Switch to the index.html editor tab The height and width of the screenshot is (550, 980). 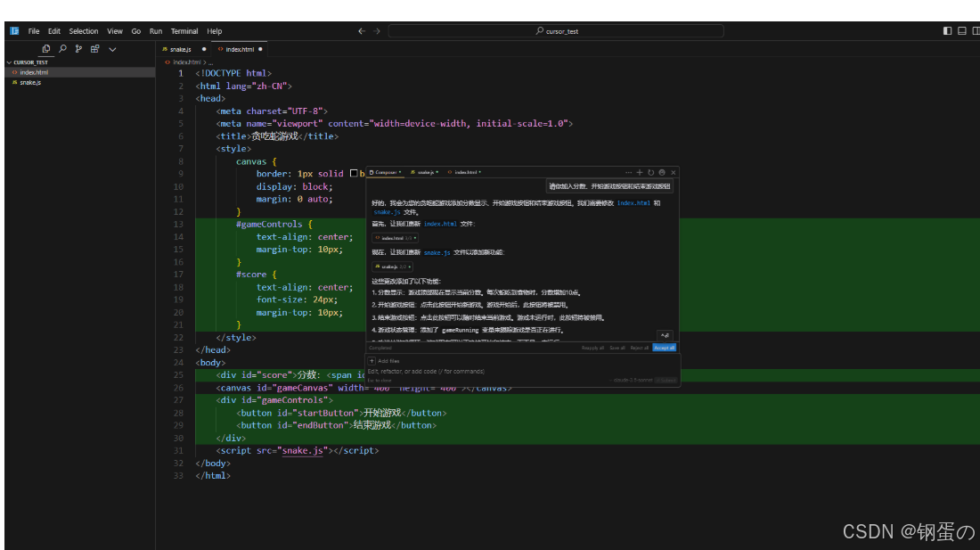tap(240, 49)
